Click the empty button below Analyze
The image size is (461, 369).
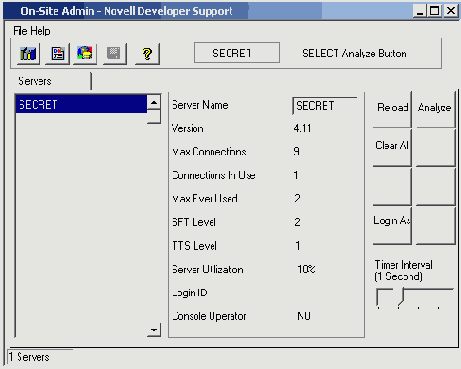pyautogui.click(x=435, y=147)
